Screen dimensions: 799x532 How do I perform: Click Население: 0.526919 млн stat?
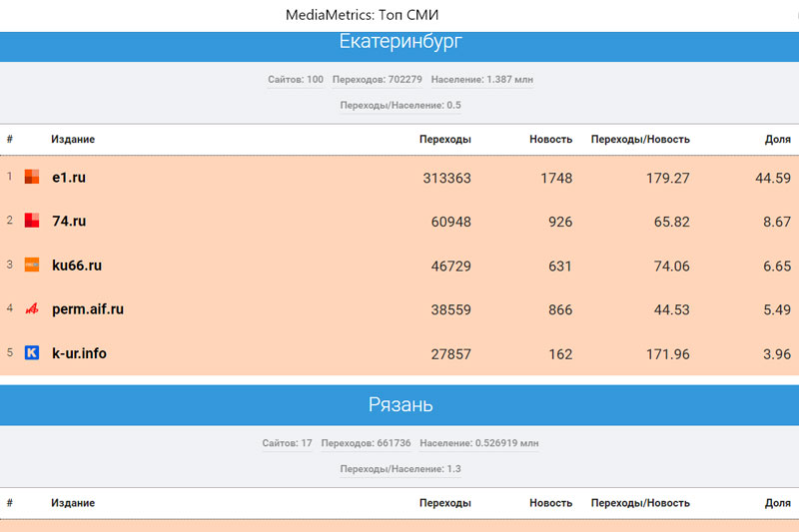coord(479,443)
